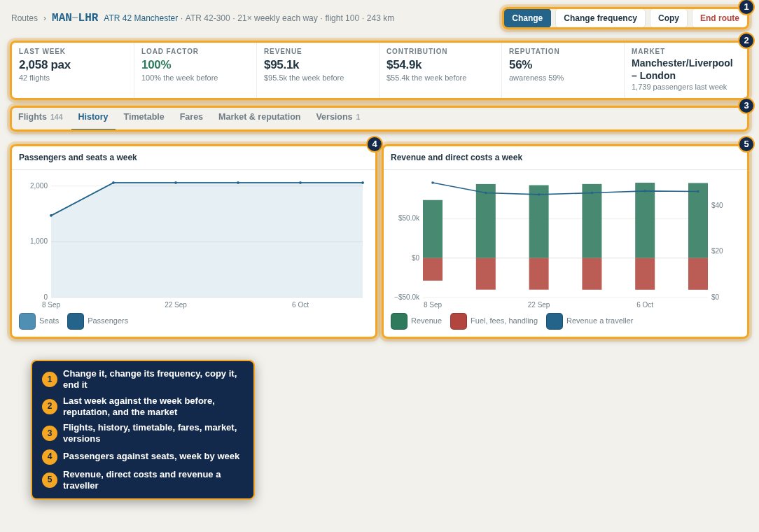This screenshot has height=532, width=759.
Task: Click "100% the week before" text
Action: click(179, 78)
